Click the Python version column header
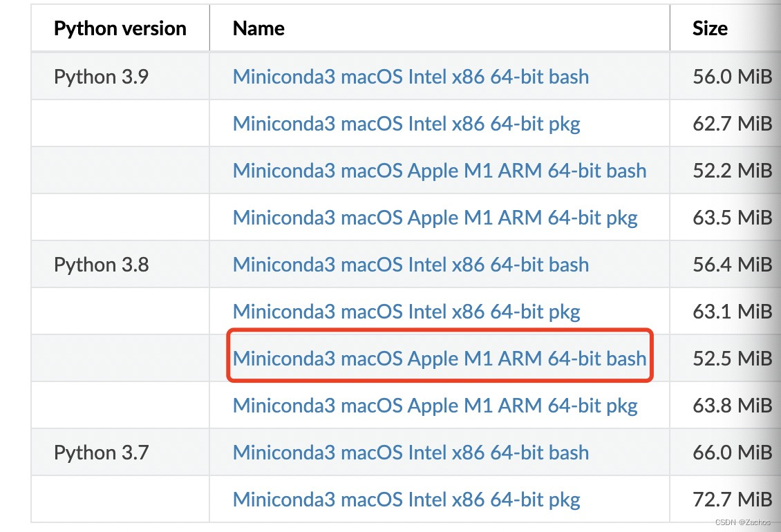This screenshot has height=532, width=781. 120,28
